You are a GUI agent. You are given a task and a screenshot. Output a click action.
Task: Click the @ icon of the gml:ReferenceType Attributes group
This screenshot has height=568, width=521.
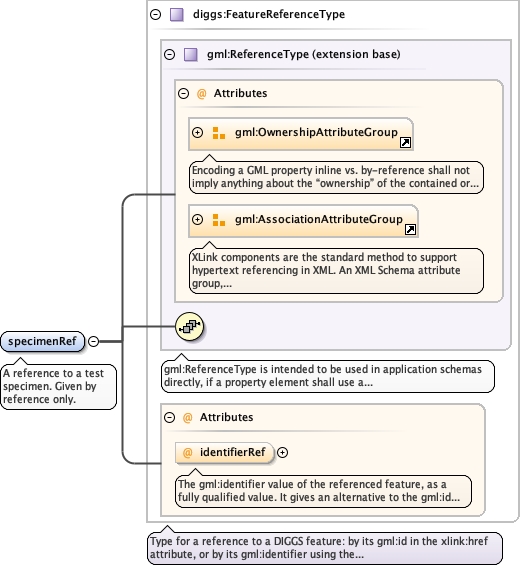click(x=201, y=93)
